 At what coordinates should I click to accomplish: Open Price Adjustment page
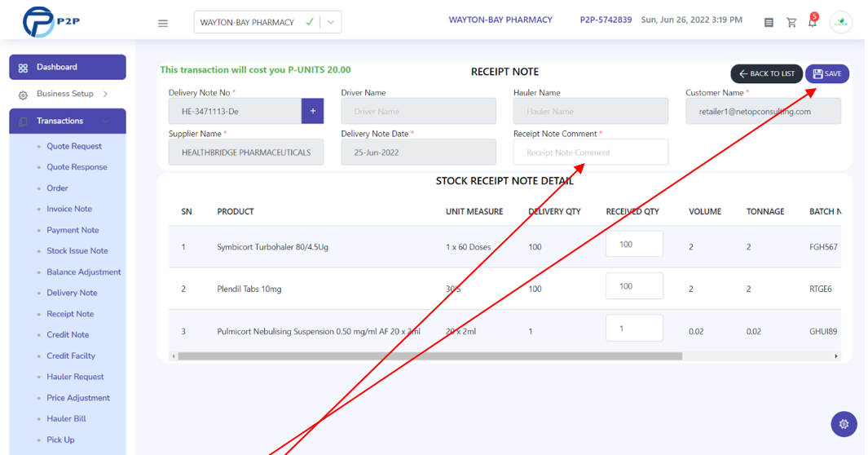point(78,398)
